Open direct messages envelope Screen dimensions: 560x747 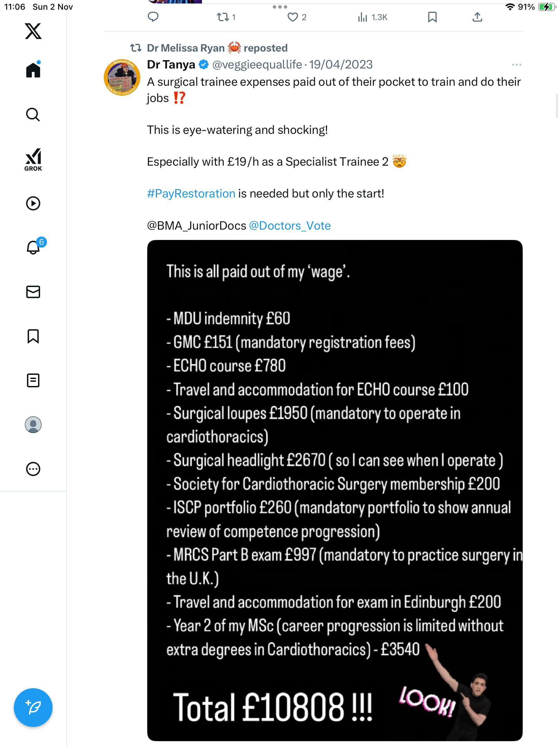(x=33, y=292)
